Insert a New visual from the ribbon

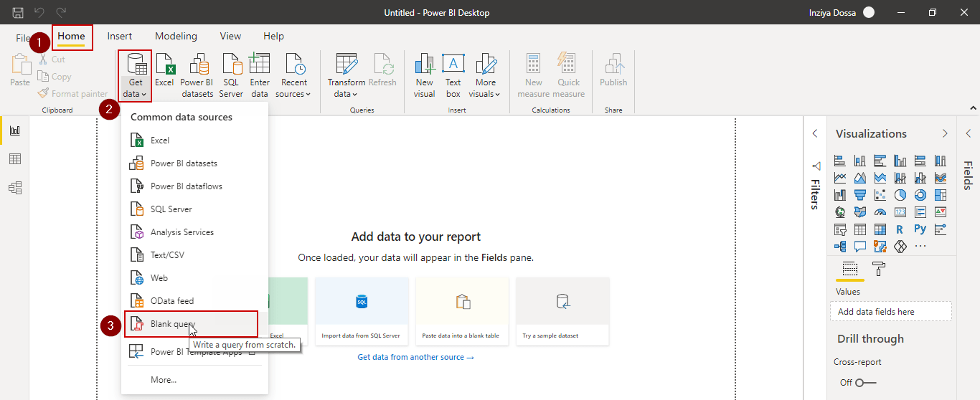coord(425,75)
